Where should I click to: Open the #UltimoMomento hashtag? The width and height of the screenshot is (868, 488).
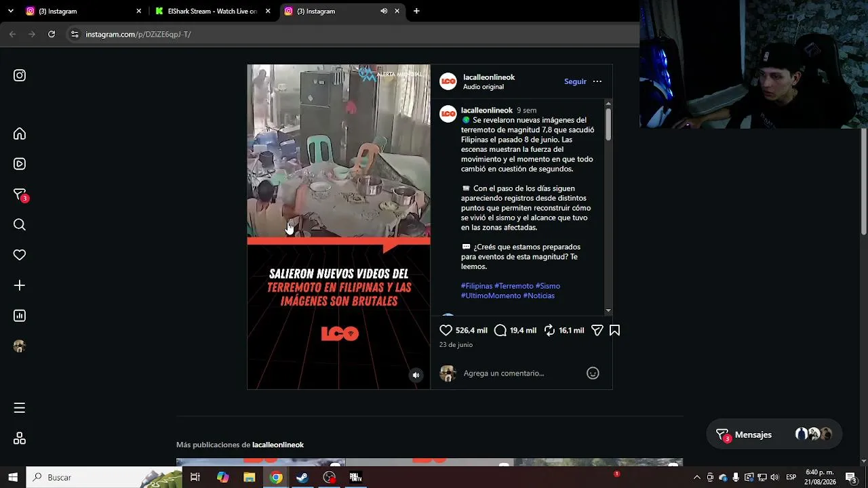click(x=491, y=296)
